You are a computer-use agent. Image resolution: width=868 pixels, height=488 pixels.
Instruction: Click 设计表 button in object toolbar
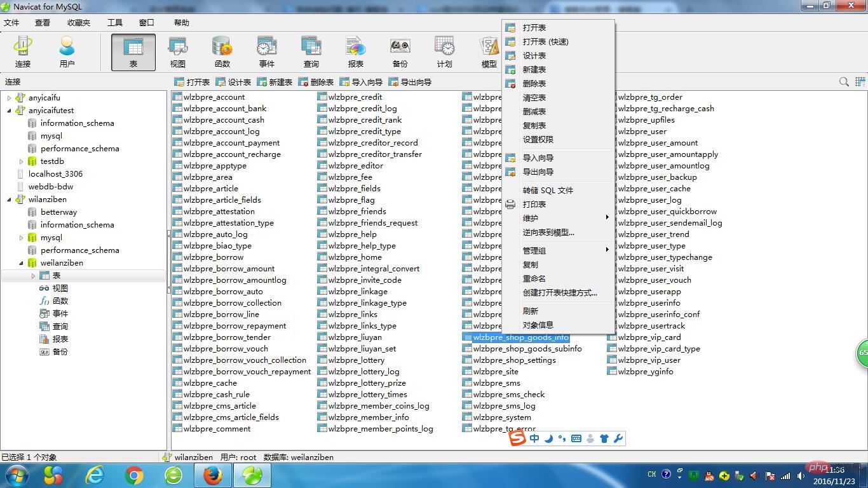coord(233,82)
